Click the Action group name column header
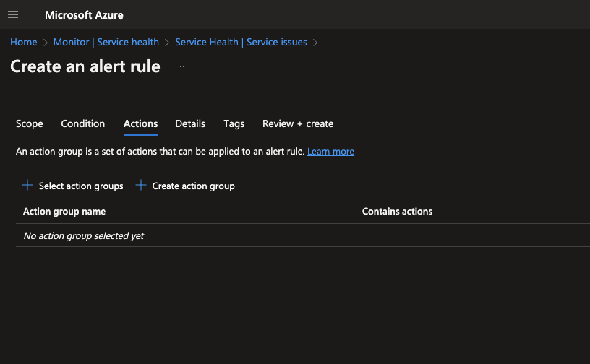This screenshot has width=590, height=364. tap(64, 212)
